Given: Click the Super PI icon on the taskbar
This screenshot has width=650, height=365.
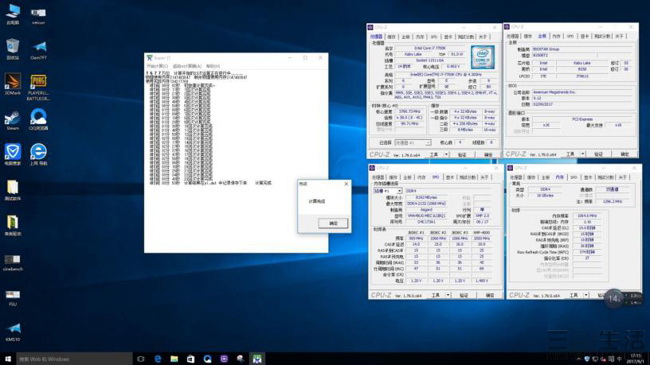Looking at the screenshot, I should click(257, 359).
